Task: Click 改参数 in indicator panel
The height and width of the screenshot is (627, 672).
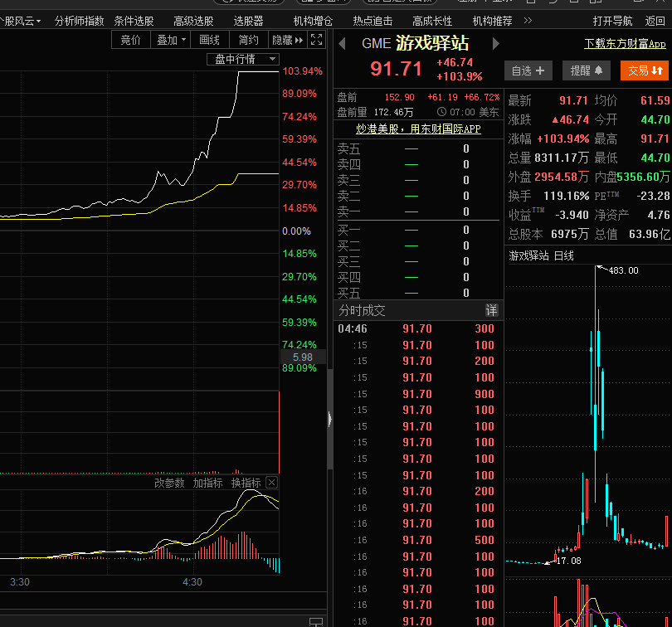Action: click(169, 483)
